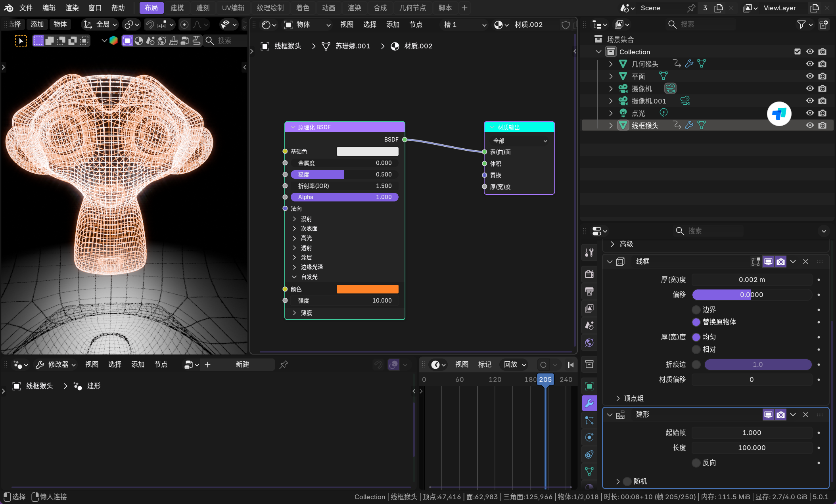This screenshot has width=836, height=504.
Task: Click the 长度 field in 建形 modifier
Action: click(x=751, y=448)
